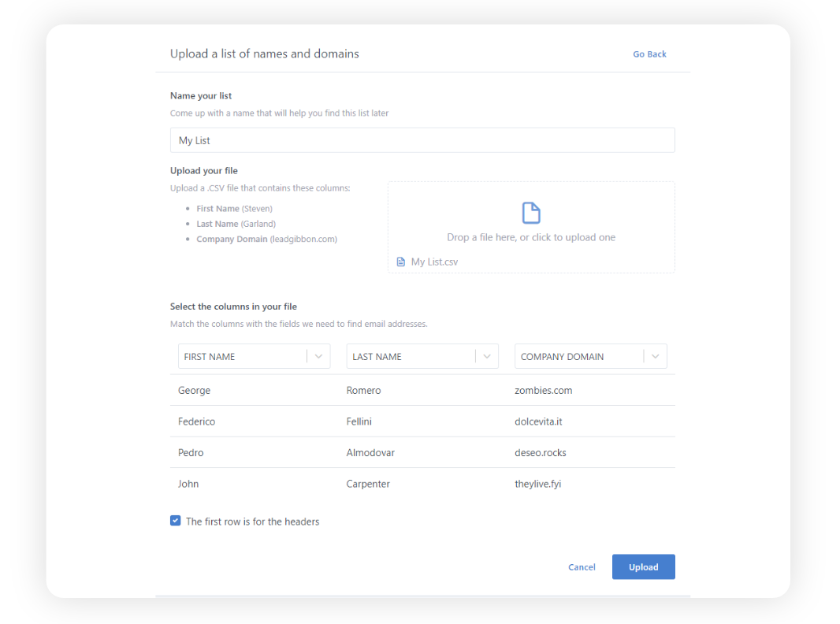Select the uploaded My List.csv file name
This screenshot has height=624, width=840.
(x=434, y=262)
